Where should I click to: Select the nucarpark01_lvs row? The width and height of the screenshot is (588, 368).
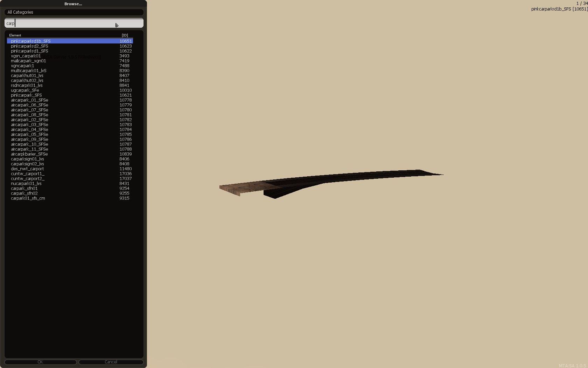(x=70, y=183)
